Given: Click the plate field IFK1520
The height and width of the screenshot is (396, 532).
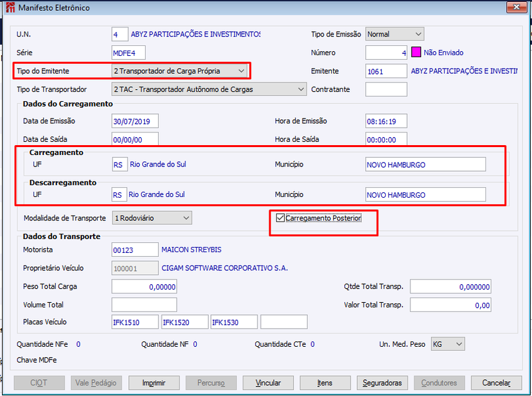Looking at the screenshot, I should pos(185,322).
